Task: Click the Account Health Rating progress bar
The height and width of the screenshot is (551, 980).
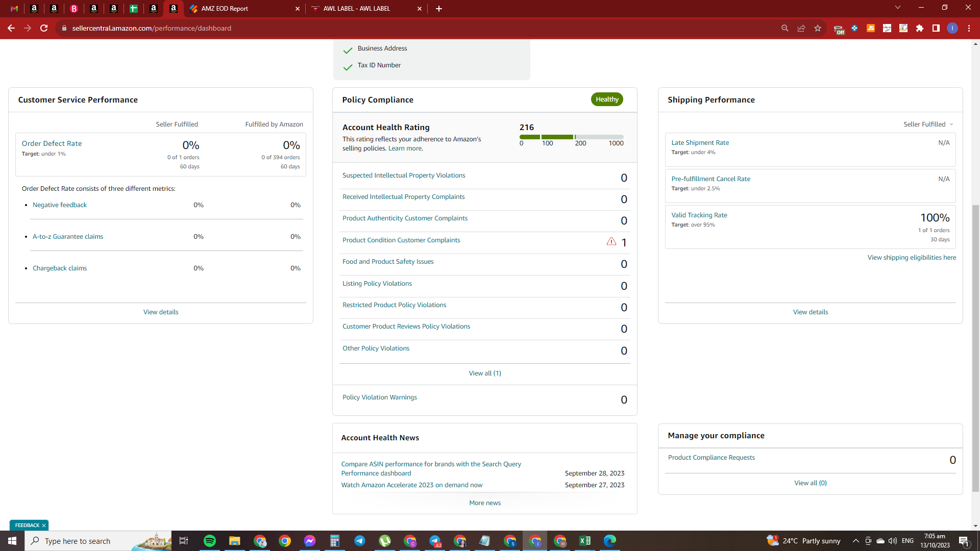Action: pos(571,137)
